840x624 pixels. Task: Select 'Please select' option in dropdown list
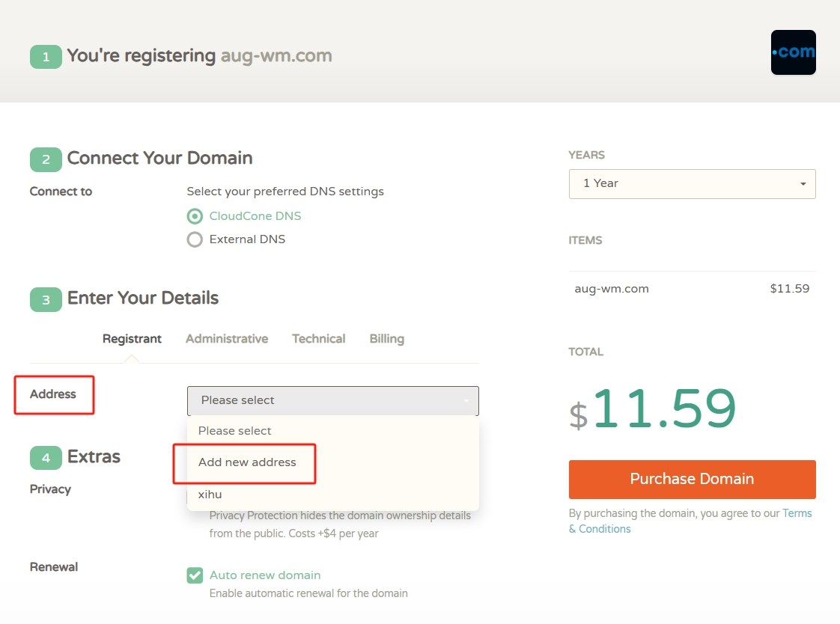pyautogui.click(x=235, y=431)
